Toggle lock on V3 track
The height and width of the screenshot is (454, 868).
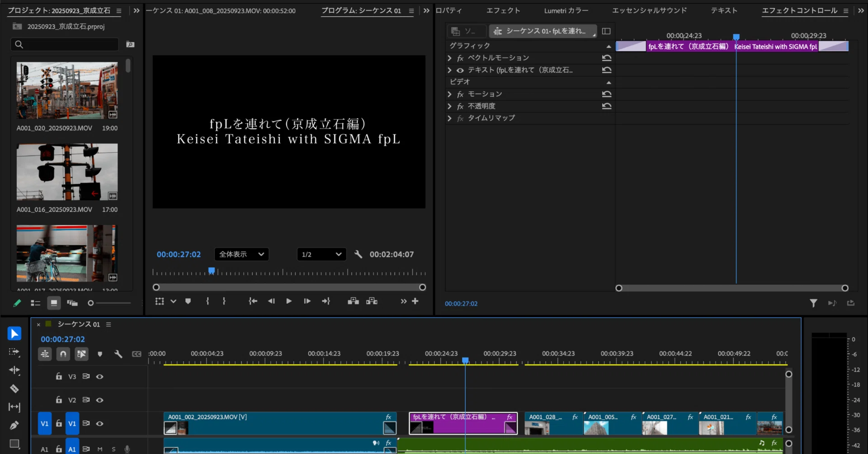pyautogui.click(x=59, y=376)
